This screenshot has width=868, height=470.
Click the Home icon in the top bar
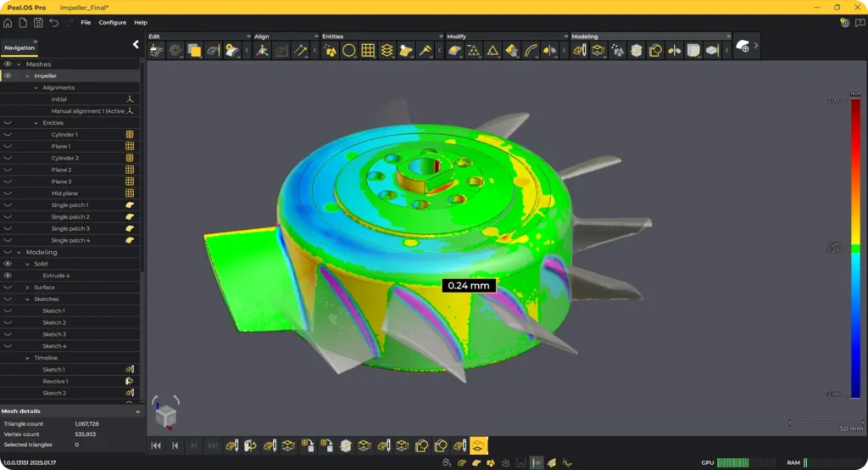[x=8, y=22]
